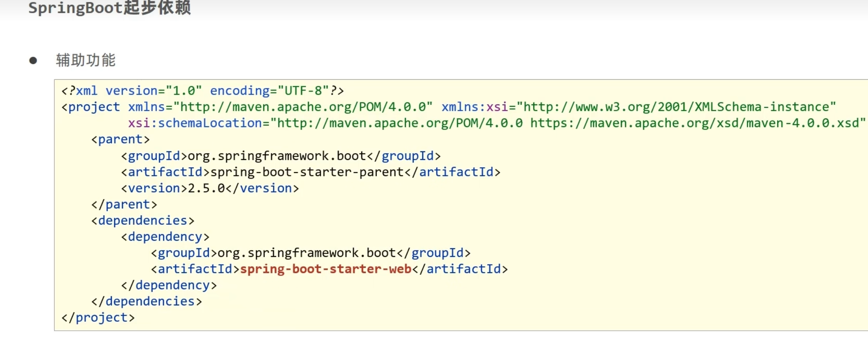Click the closing "</dependency>" tag
868x355 pixels.
click(169, 285)
